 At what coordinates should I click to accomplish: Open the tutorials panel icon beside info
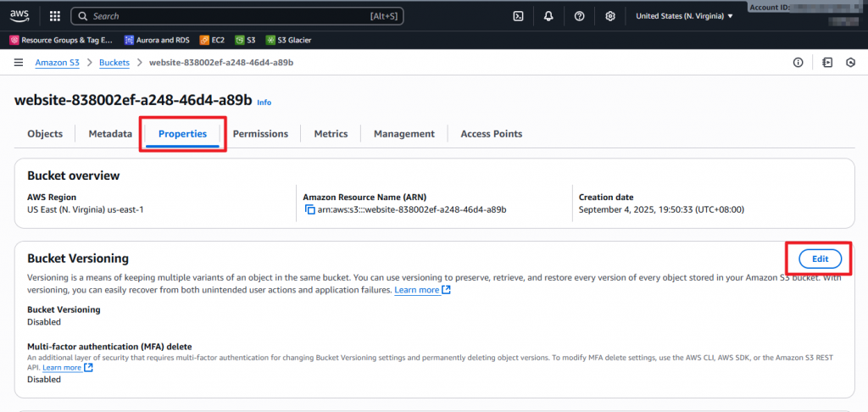(x=827, y=63)
